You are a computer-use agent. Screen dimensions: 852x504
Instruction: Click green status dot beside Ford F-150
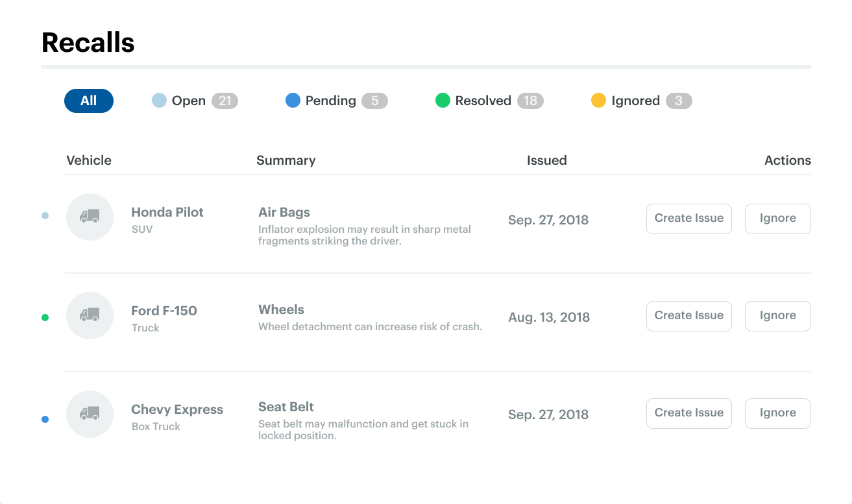[45, 317]
